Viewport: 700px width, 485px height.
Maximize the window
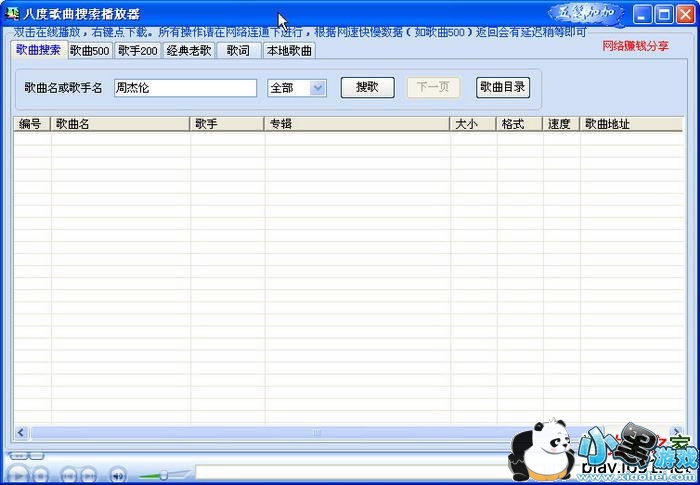664,14
